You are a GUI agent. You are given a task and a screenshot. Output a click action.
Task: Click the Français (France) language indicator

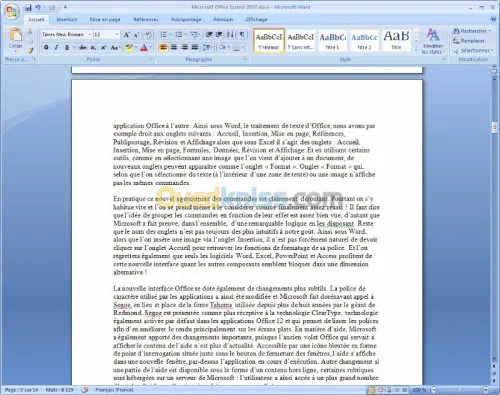[x=114, y=390]
